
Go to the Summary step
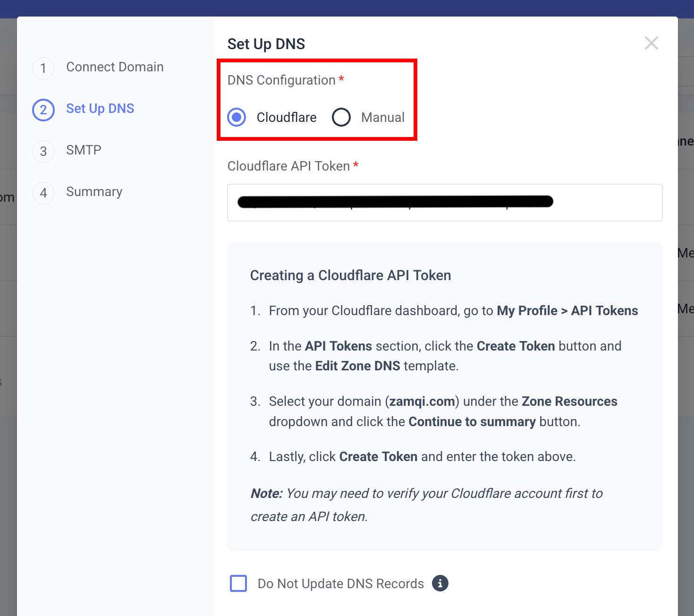[94, 192]
